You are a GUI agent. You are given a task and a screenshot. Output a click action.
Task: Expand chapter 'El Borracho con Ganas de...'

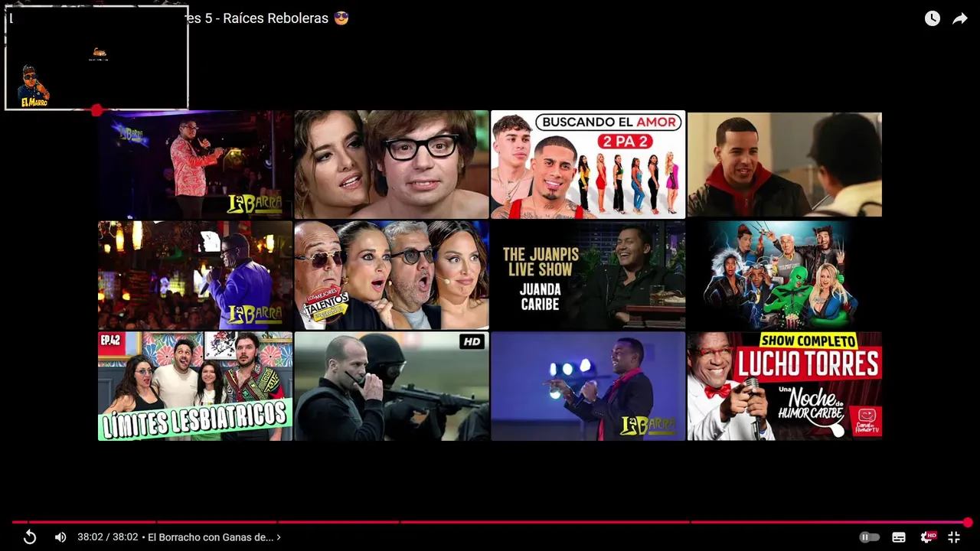pos(214,537)
